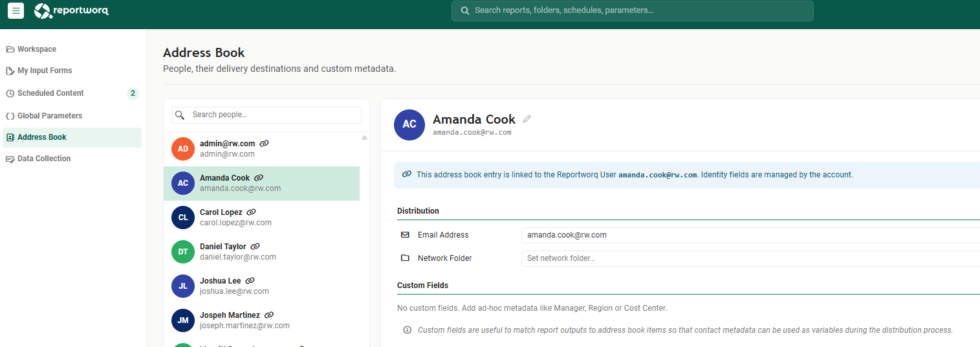Select Amanda Cook in the people list
The height and width of the screenshot is (347, 980).
tap(261, 183)
